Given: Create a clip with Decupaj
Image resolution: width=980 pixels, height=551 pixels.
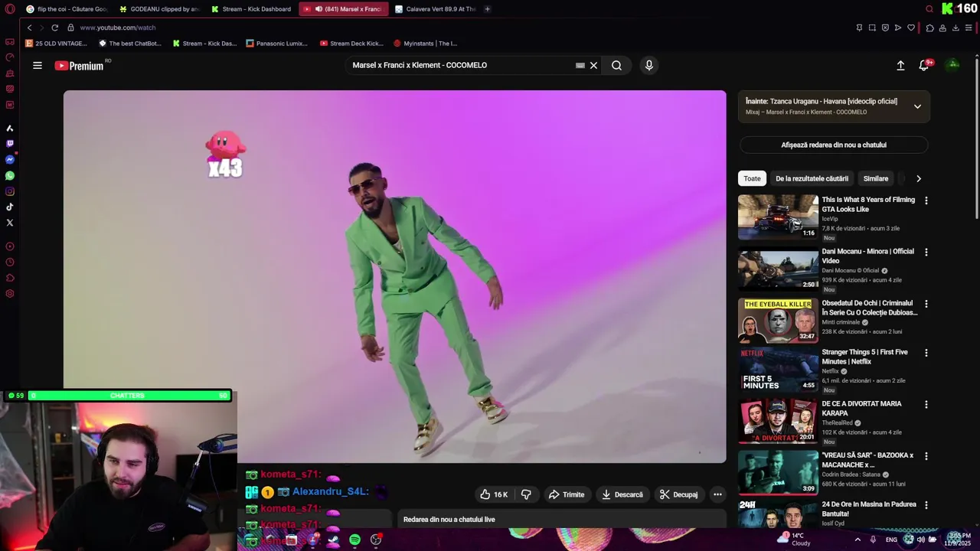Looking at the screenshot, I should tap(679, 494).
